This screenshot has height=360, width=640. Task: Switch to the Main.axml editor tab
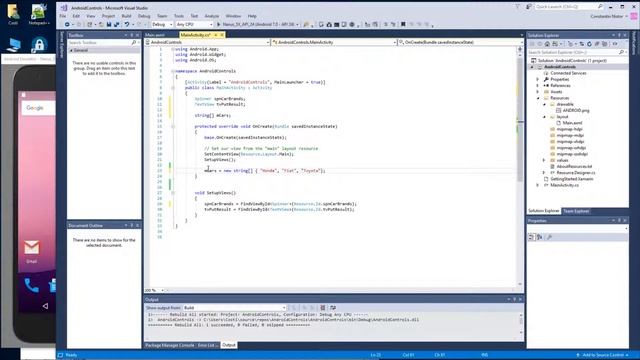click(x=155, y=35)
